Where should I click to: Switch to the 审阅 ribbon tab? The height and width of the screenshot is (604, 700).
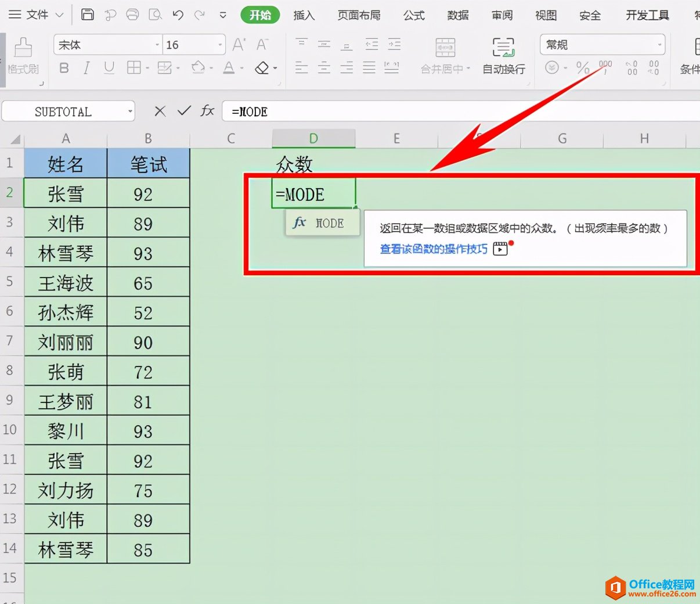502,15
